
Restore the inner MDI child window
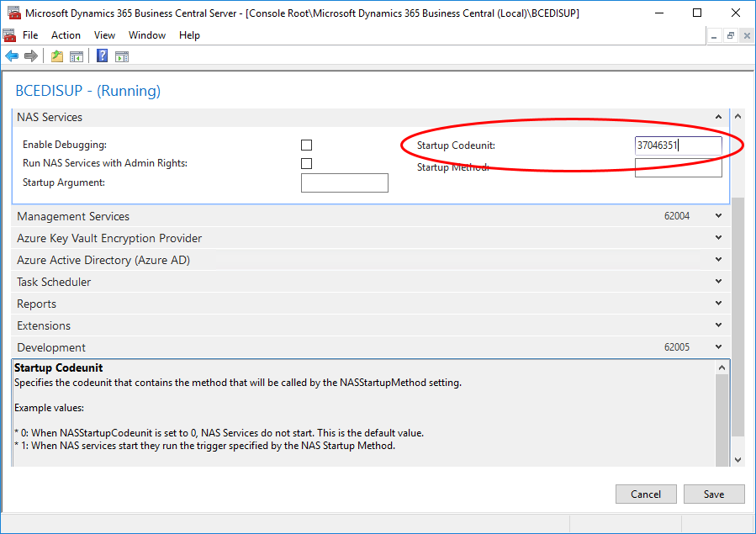coord(731,35)
